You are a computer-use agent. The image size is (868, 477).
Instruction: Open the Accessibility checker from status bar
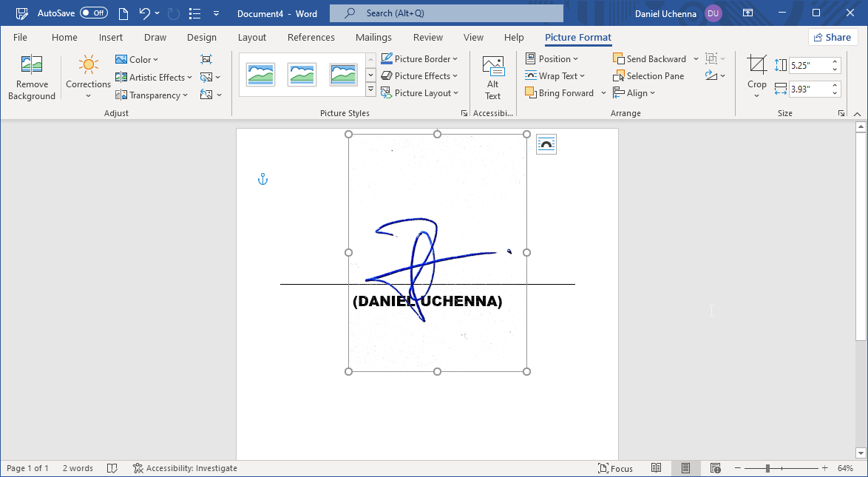point(185,467)
